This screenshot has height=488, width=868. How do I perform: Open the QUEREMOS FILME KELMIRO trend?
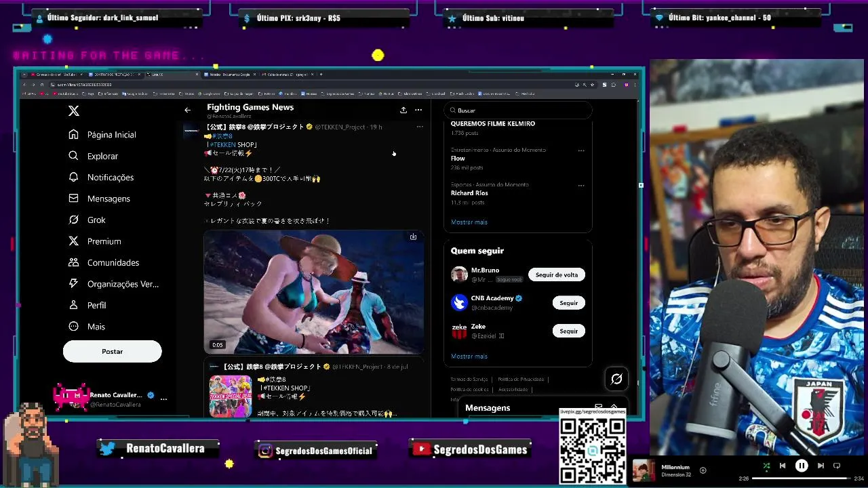pos(493,123)
